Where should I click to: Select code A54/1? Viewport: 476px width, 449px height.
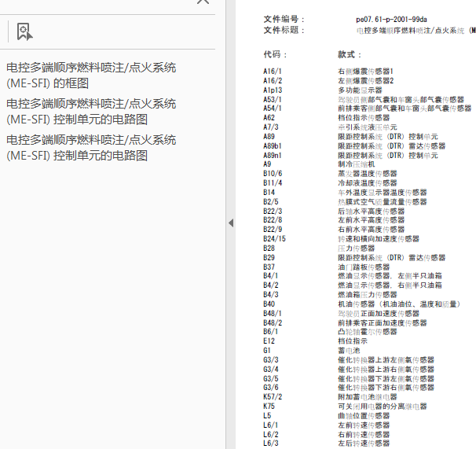tap(273, 109)
